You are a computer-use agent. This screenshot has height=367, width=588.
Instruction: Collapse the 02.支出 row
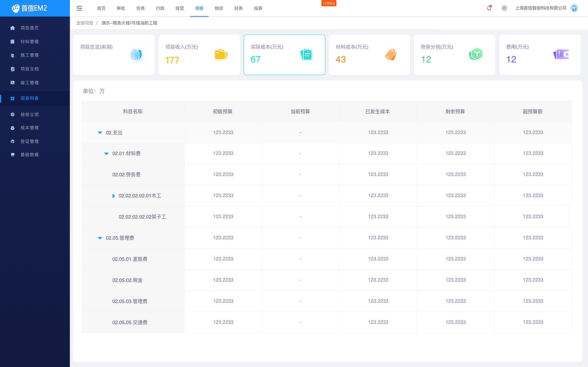point(100,133)
